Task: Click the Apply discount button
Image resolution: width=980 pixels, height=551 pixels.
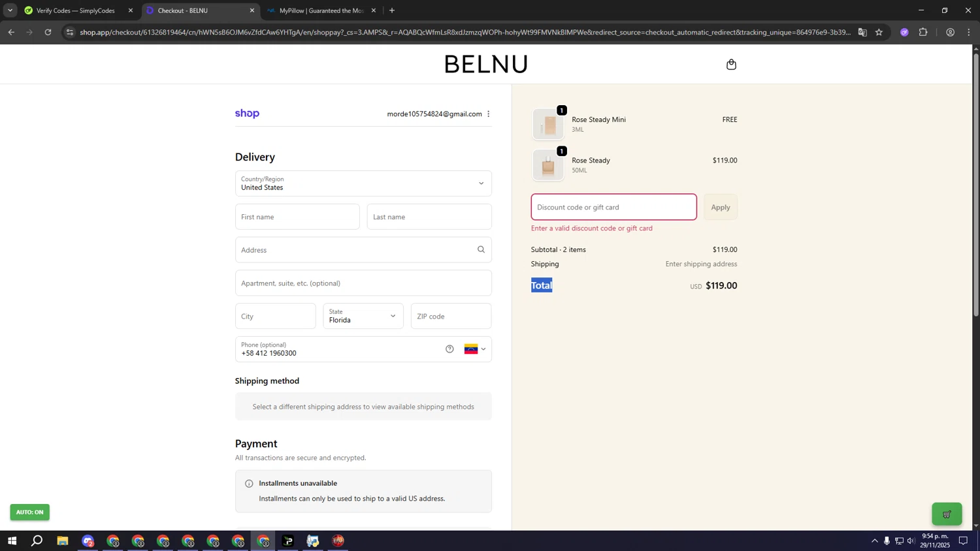Action: click(x=721, y=207)
